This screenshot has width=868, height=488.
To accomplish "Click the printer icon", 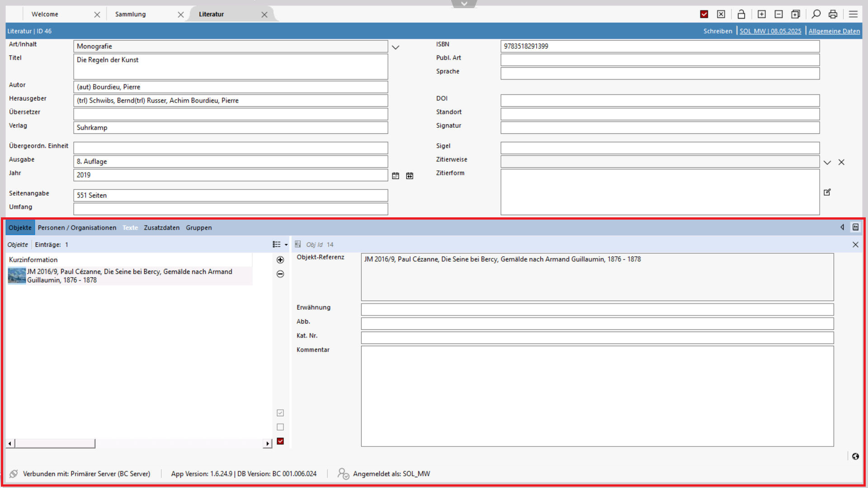I will point(833,14).
